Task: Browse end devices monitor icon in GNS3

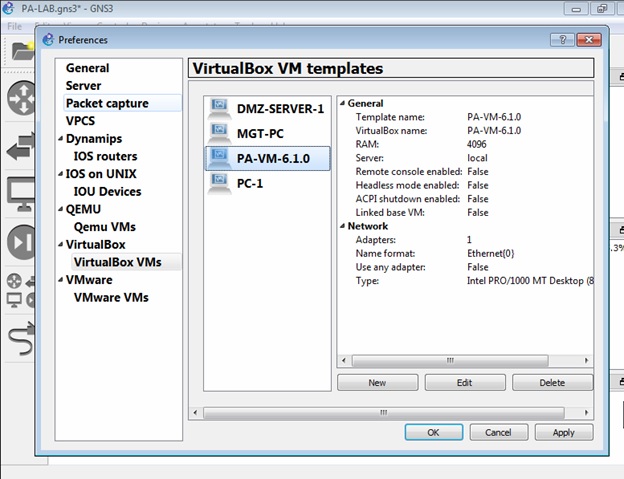Action: click(x=21, y=194)
